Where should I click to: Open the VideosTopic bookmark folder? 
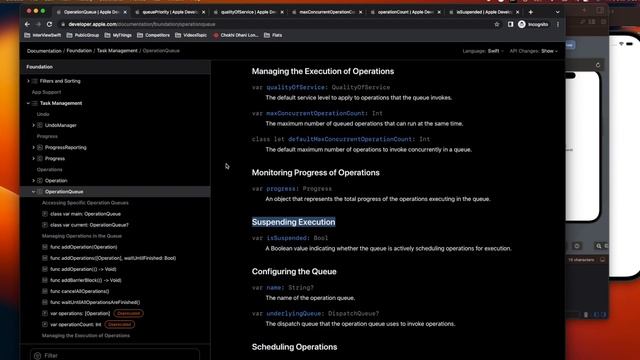coord(191,35)
